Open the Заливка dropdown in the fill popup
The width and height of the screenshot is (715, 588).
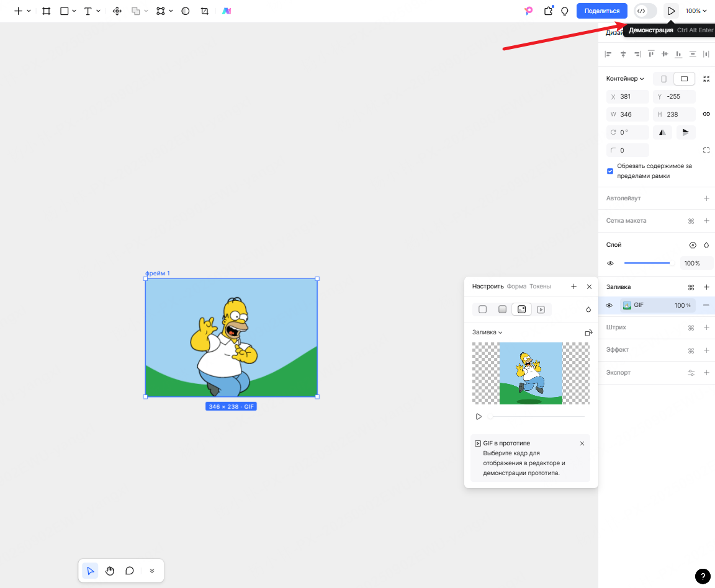click(487, 332)
